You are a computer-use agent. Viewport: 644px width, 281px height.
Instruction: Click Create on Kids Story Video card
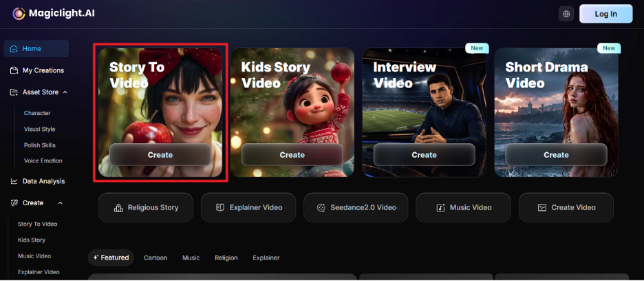(292, 155)
